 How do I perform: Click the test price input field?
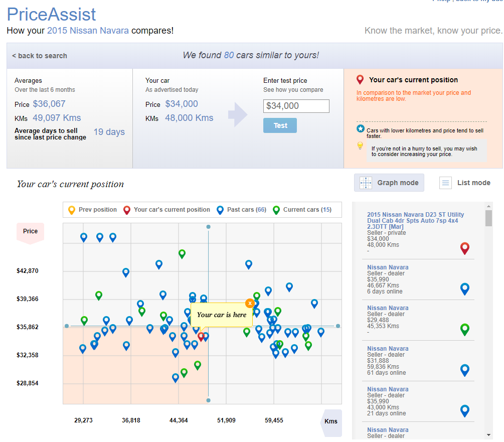coord(296,106)
